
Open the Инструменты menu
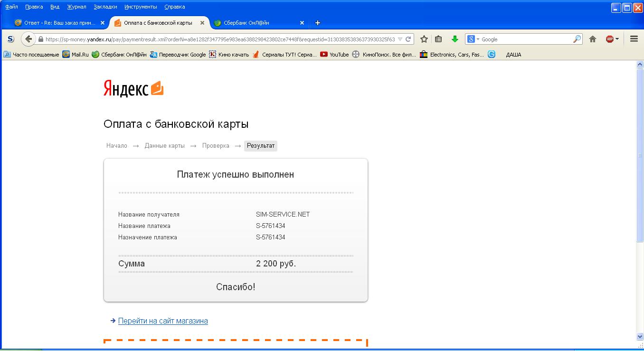pyautogui.click(x=141, y=7)
